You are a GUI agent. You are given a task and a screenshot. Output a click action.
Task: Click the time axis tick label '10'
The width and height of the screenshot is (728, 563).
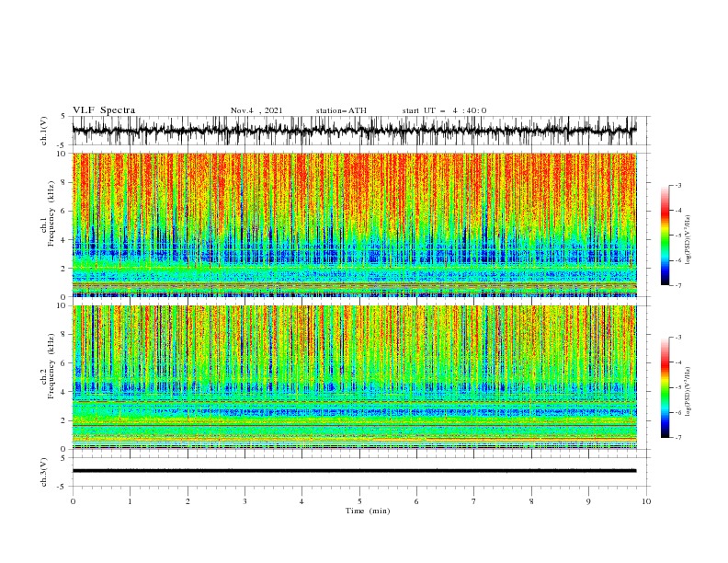646,501
